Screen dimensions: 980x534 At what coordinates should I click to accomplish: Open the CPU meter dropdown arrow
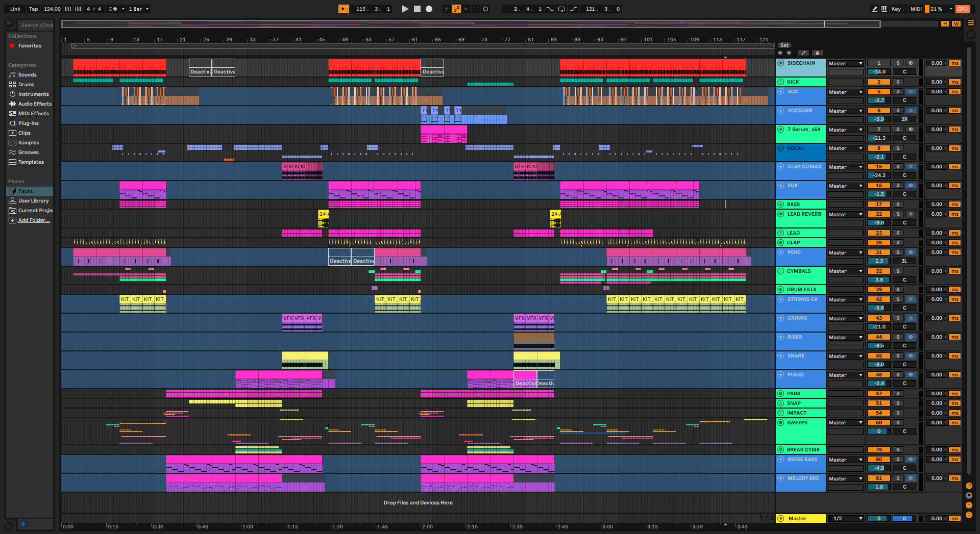(951, 9)
